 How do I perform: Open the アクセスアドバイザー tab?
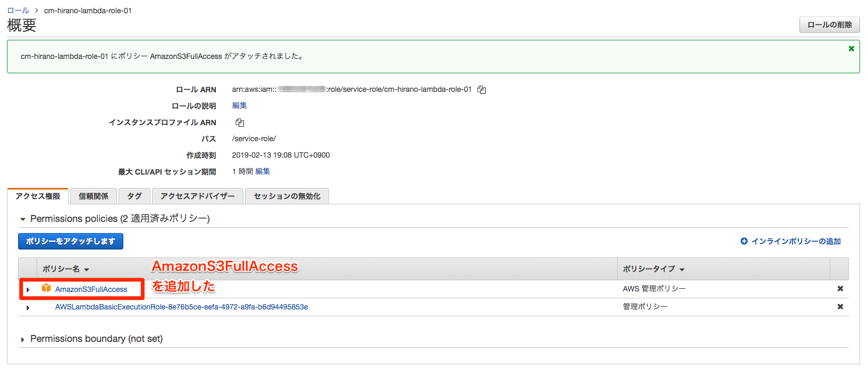coord(198,196)
